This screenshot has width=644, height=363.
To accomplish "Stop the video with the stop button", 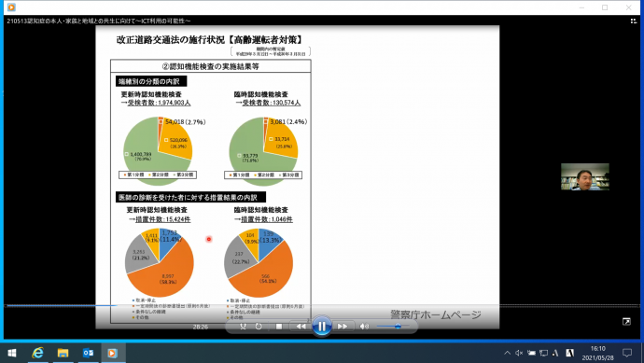I will (x=279, y=327).
